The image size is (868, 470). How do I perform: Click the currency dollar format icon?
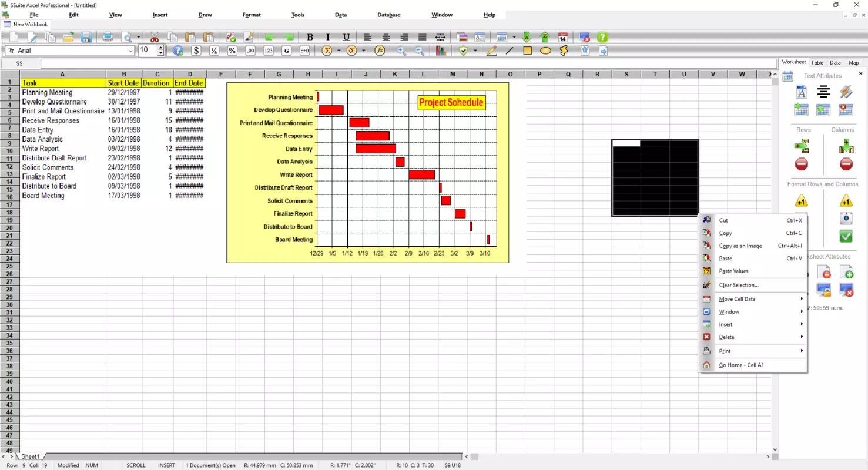pyautogui.click(x=196, y=51)
